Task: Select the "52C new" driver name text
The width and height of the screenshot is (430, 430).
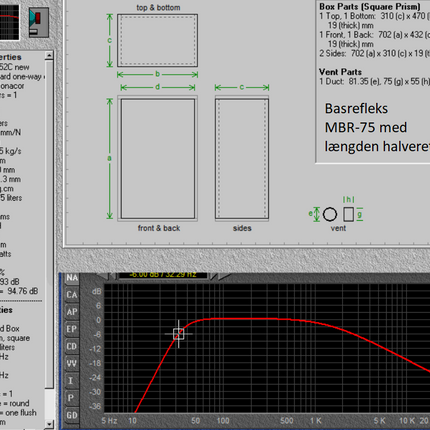Action: [15, 67]
